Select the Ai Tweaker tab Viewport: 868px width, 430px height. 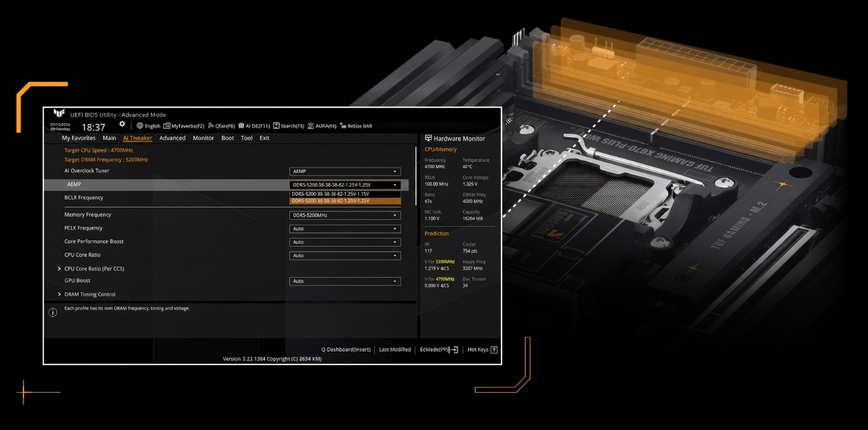[x=138, y=138]
